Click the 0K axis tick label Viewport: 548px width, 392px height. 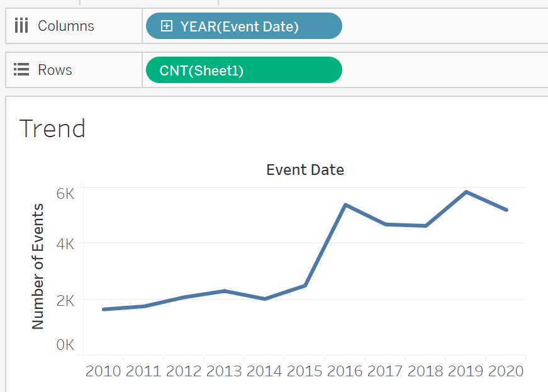[x=65, y=345]
